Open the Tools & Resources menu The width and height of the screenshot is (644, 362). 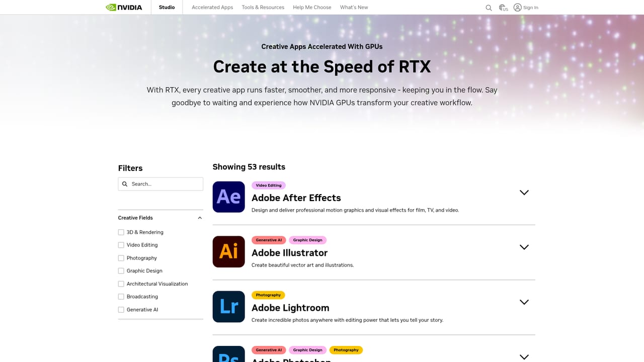(x=263, y=8)
